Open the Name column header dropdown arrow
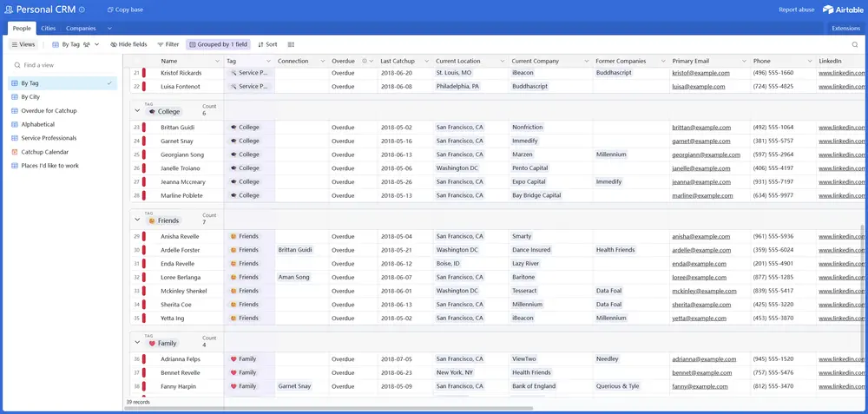The image size is (868, 414). pos(220,61)
